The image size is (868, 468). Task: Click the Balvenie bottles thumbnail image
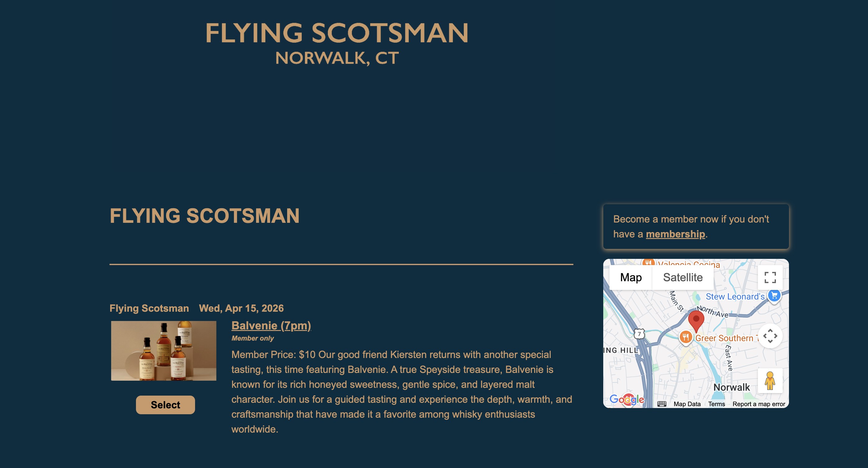164,351
